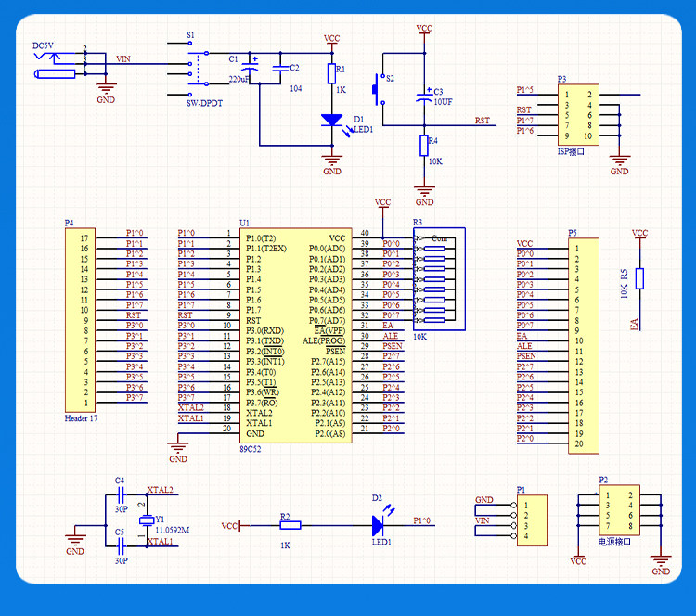This screenshot has width=696, height=616.
Task: Select the 104 value of C2
Action: 296,89
